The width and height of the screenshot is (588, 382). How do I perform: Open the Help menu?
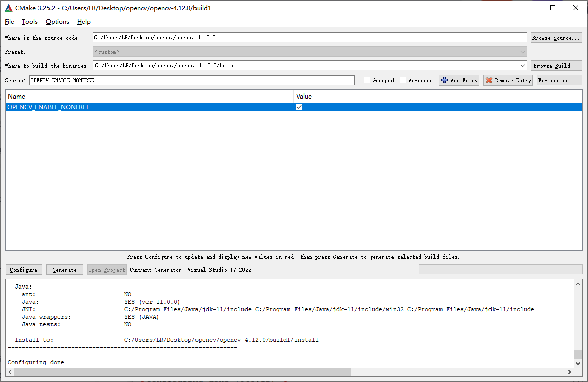[84, 22]
